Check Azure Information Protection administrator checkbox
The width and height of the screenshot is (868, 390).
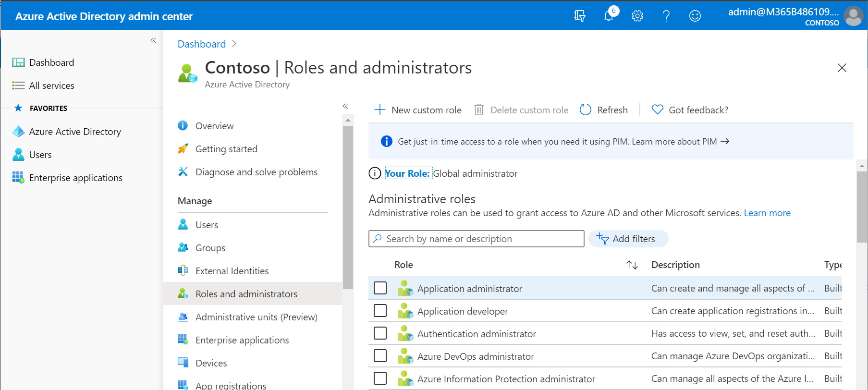[x=380, y=378]
